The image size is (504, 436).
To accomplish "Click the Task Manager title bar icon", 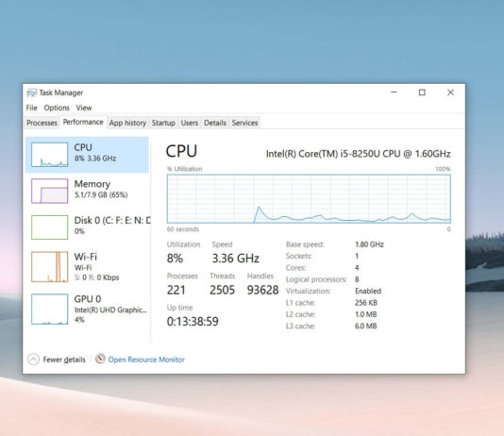I will 32,92.
